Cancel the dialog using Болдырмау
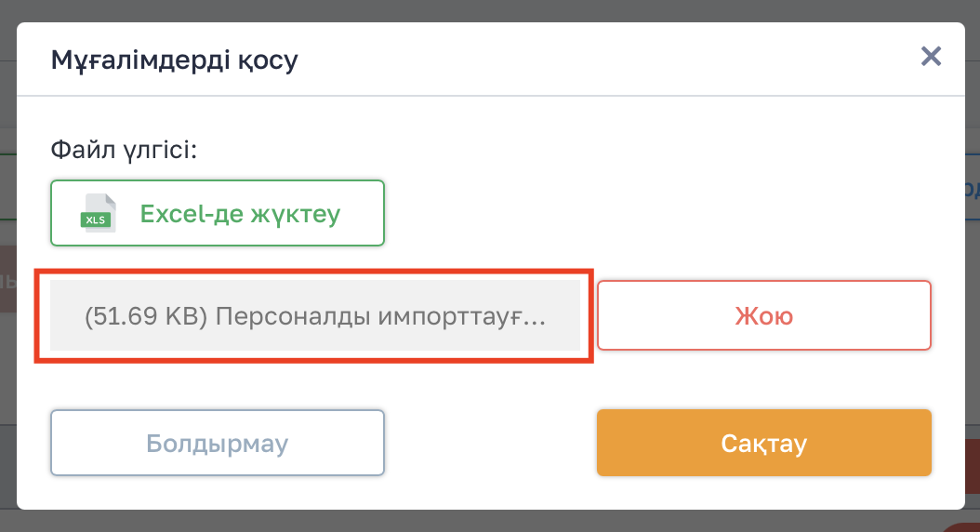Screen dimensions: 980x532 pos(218,443)
